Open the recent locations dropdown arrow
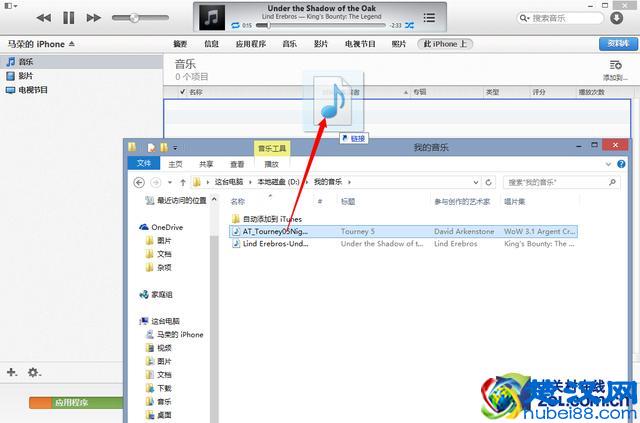This screenshot has height=423, width=640. (x=169, y=182)
